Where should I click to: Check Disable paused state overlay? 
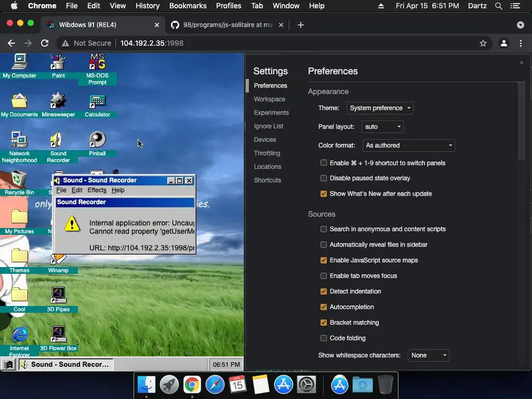pos(324,178)
